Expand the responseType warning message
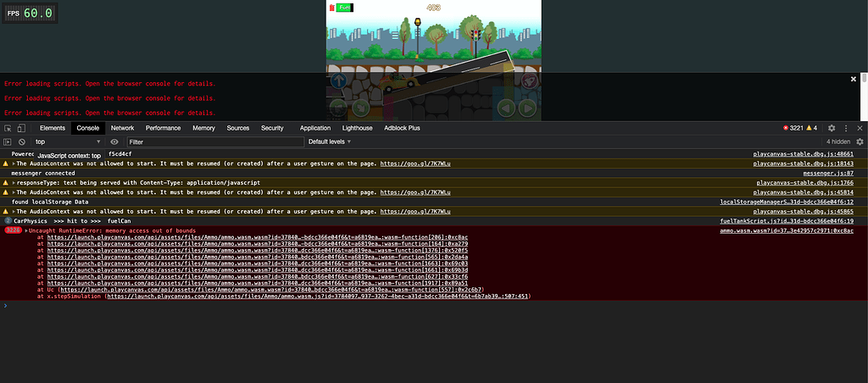Viewport: 868px width, 383px height. (x=14, y=182)
